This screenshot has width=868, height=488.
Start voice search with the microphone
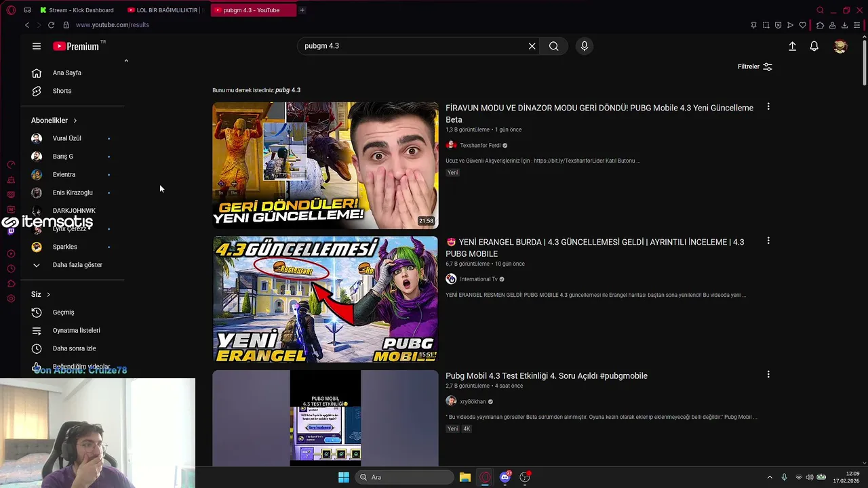pos(585,46)
